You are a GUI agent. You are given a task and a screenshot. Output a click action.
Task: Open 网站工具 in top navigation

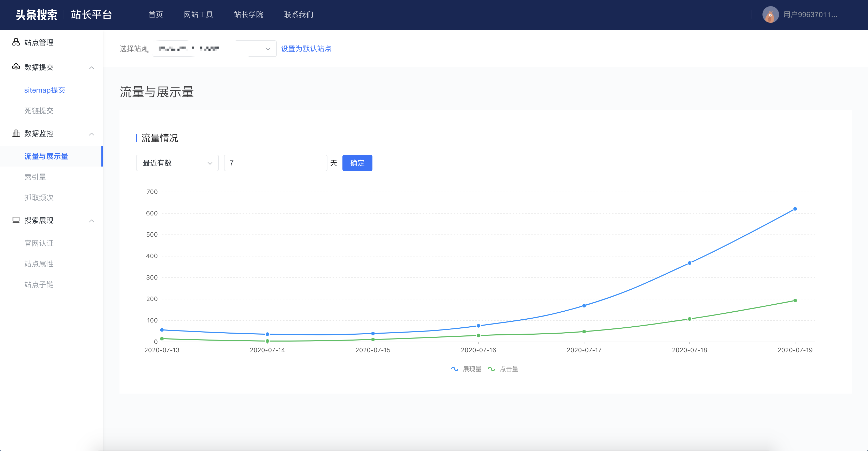pos(198,14)
